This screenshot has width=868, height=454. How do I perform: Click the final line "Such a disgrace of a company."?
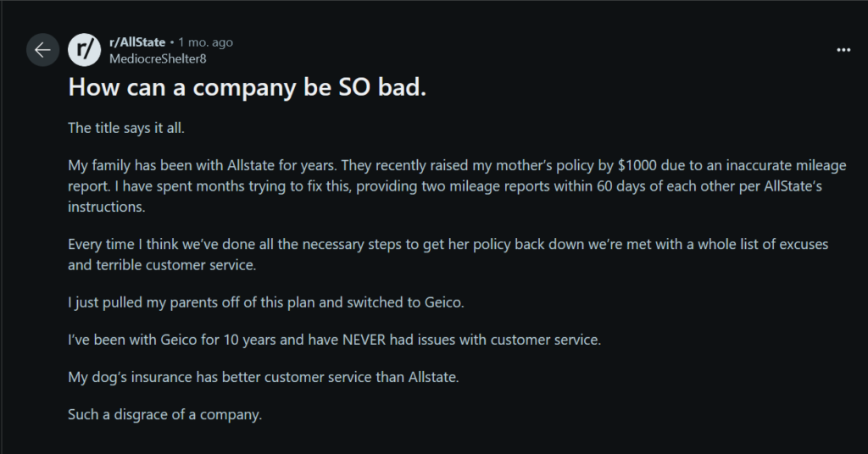click(164, 415)
